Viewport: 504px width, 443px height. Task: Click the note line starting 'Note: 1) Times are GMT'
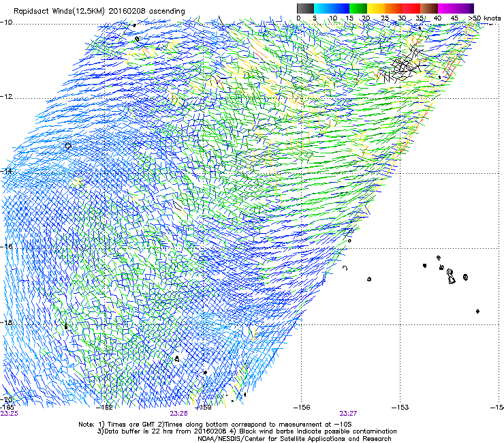215,425
